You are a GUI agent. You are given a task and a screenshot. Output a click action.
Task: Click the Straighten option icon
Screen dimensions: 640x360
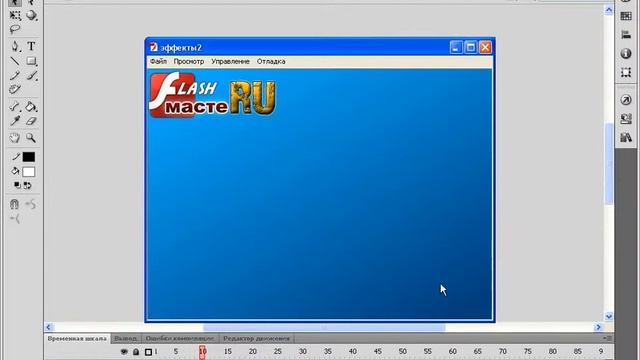[x=15, y=219]
